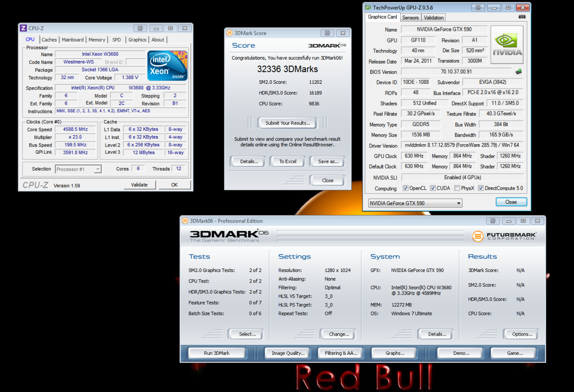Open the SPD tab in CPU-Z
The image size is (574, 392).
[117, 40]
